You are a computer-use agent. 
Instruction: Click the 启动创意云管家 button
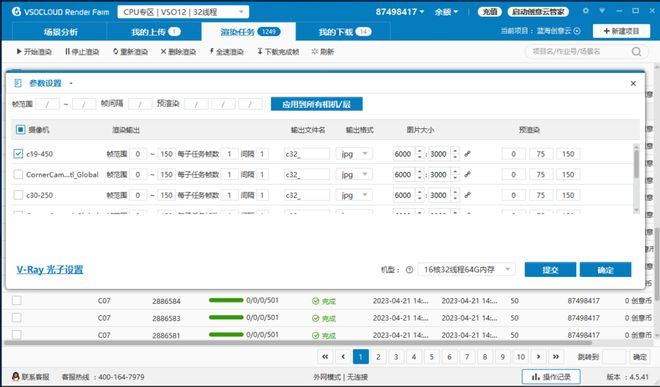(538, 12)
